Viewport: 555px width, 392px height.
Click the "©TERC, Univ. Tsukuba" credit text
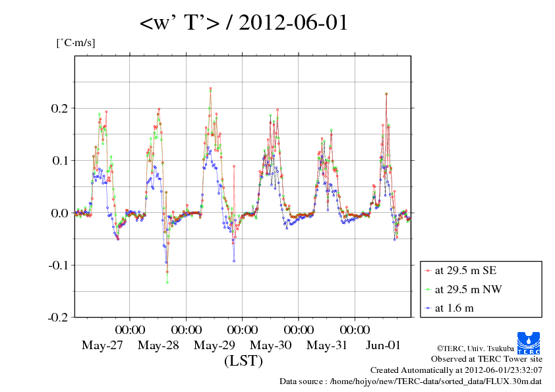pyautogui.click(x=475, y=349)
